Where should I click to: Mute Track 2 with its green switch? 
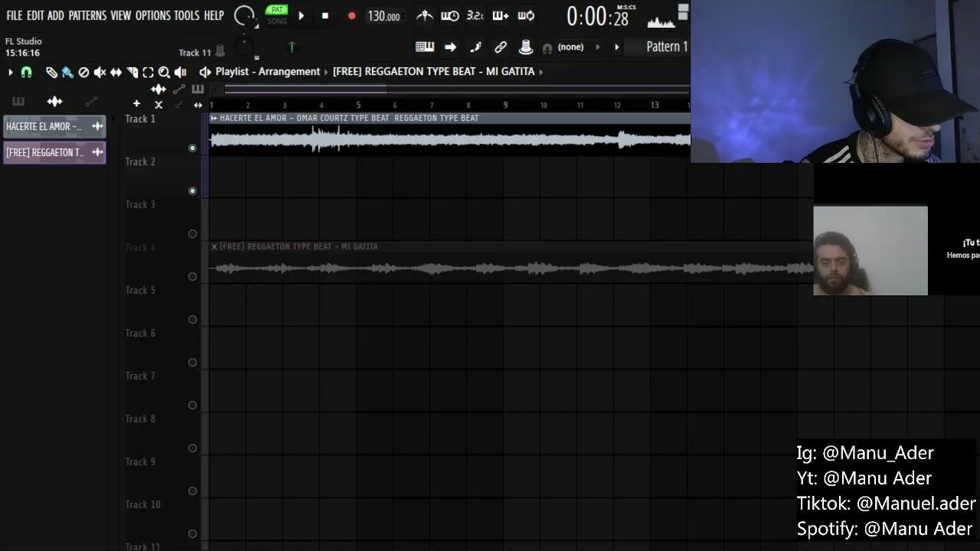pyautogui.click(x=192, y=191)
